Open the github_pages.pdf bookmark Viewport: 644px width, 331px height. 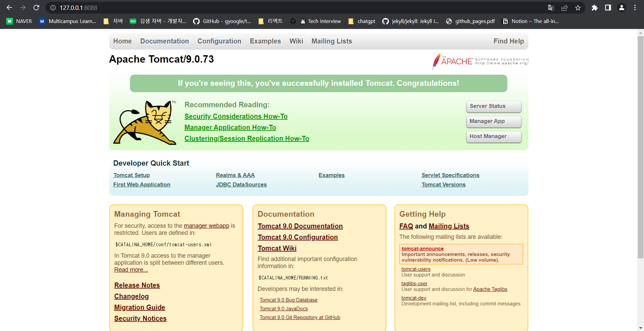(x=470, y=21)
